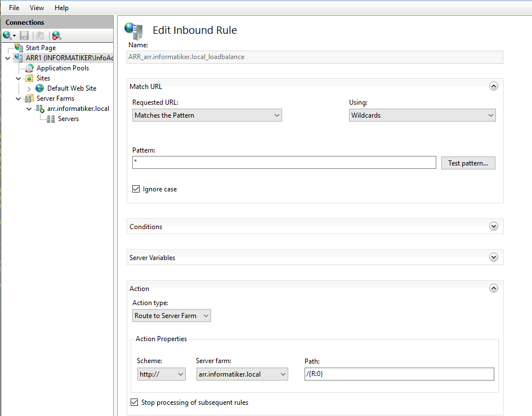Open the Server farm dropdown
The height and width of the screenshot is (416, 532).
(242, 374)
